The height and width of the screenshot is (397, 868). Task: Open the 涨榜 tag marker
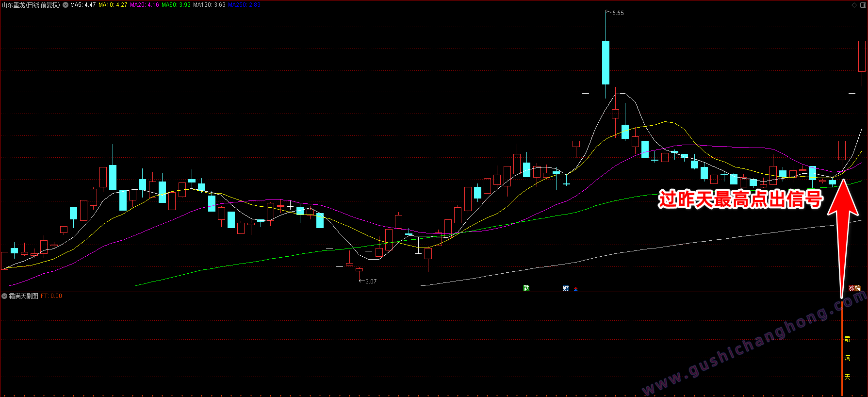click(x=855, y=288)
